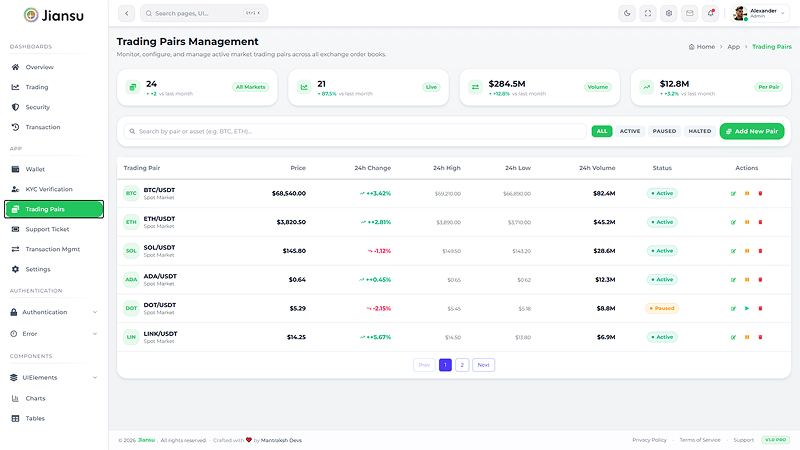800x450 pixels.
Task: Edit the ADA/USDT pair
Action: pyautogui.click(x=733, y=280)
